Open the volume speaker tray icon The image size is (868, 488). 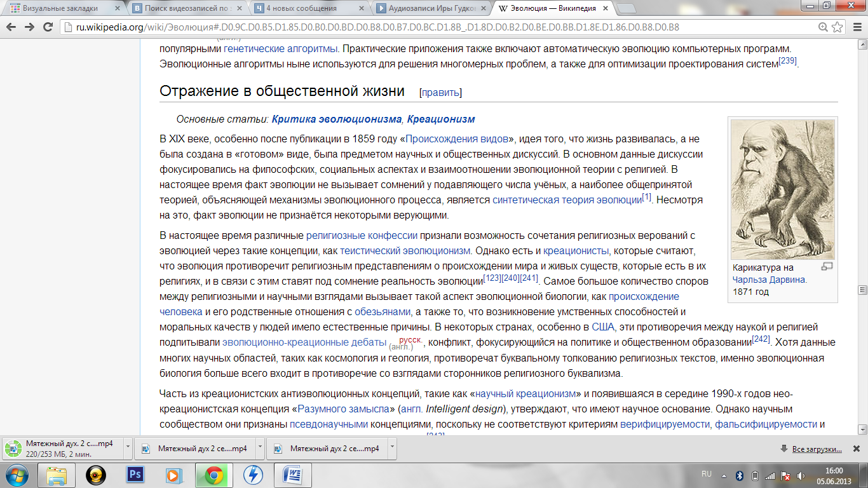[801, 475]
